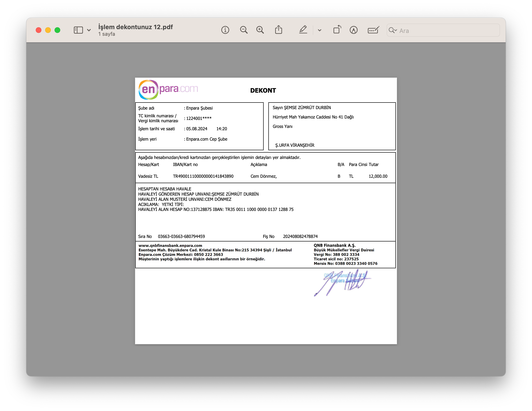Image resolution: width=532 pixels, height=411 pixels.
Task: Click the recipient name Cem Dönmez,
Action: (264, 176)
